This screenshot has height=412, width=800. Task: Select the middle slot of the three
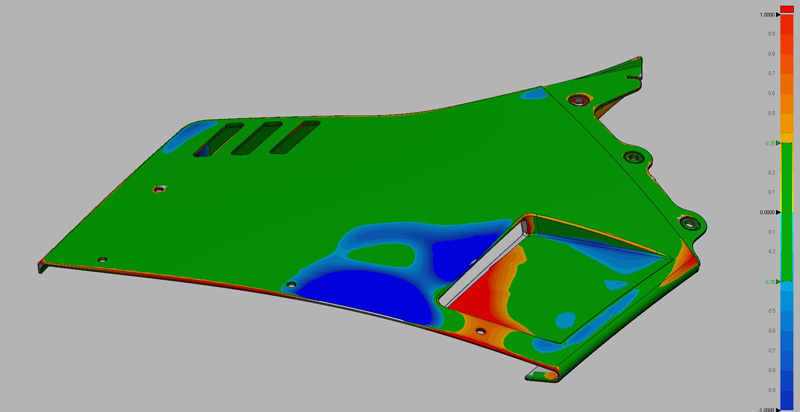[256, 138]
